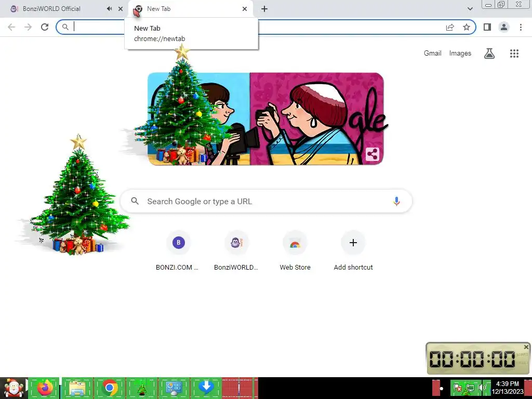Open the Chrome three-dot menu

(521, 27)
